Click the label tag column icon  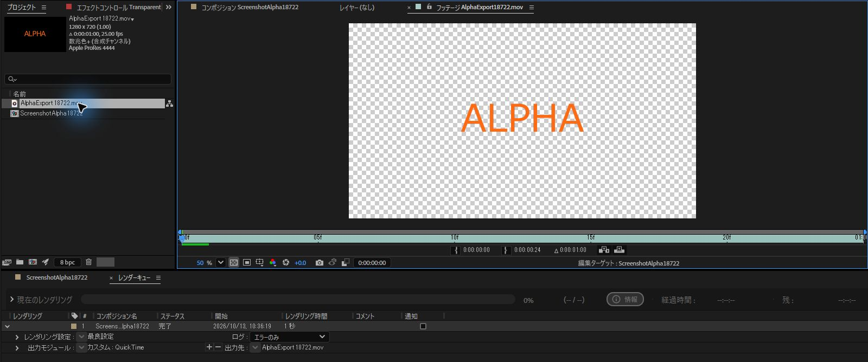(x=74, y=316)
